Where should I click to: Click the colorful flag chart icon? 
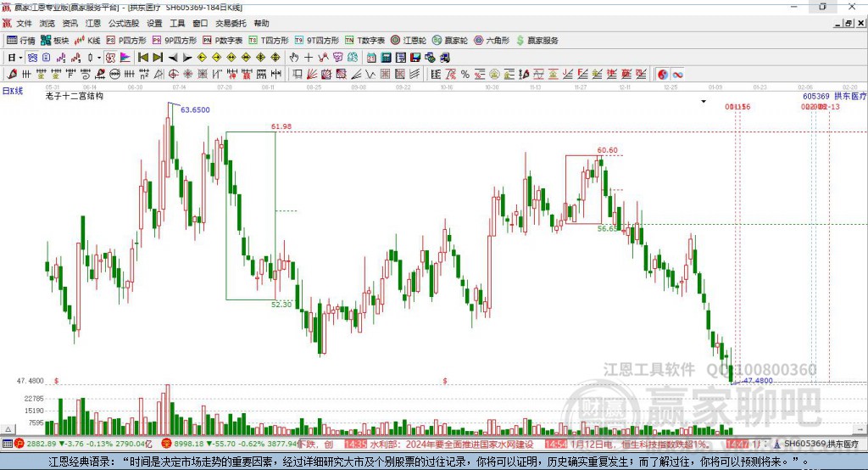pyautogui.click(x=126, y=58)
